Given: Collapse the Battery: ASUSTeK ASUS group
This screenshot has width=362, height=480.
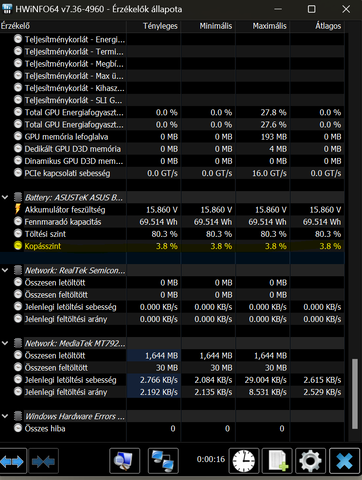Looking at the screenshot, I should coord(5,197).
